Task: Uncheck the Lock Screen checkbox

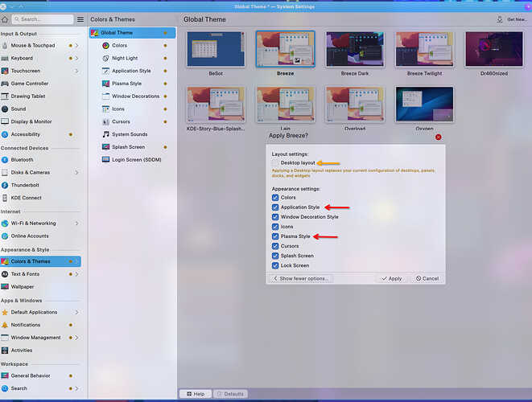Action: [x=275, y=266]
